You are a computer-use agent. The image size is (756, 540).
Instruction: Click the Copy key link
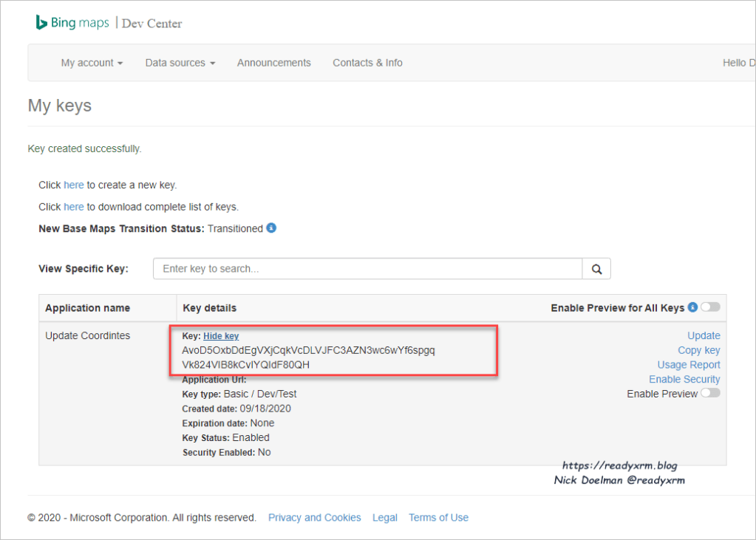(x=698, y=350)
